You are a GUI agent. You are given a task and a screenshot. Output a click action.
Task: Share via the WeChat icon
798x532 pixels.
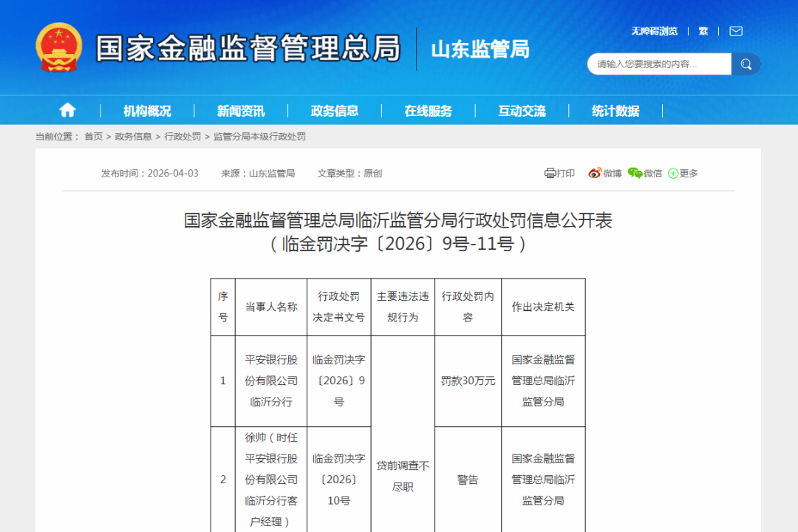pyautogui.click(x=635, y=173)
